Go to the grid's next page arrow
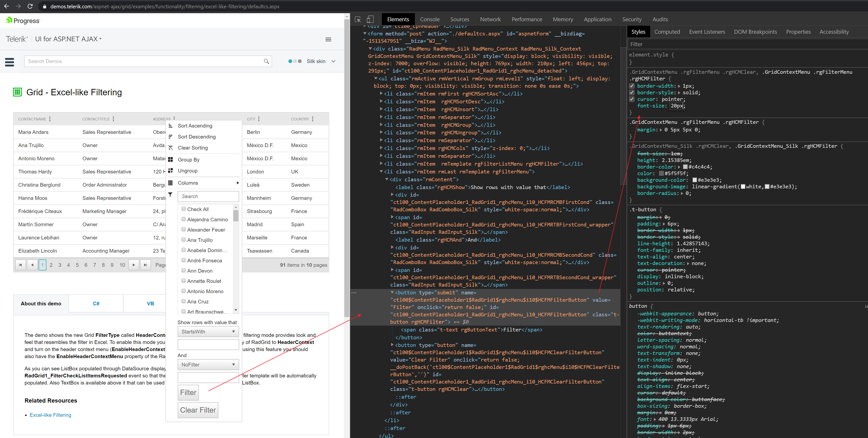This screenshot has width=868, height=438. (x=134, y=265)
